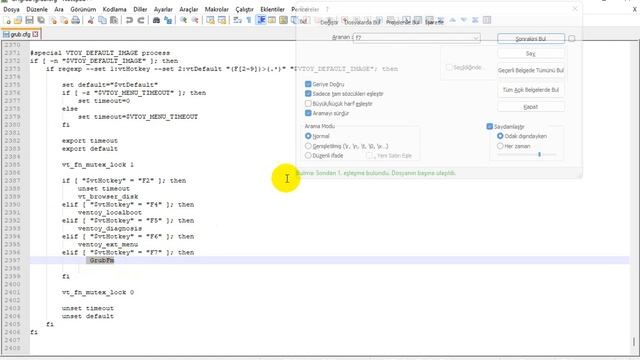640x360 pixels.
Task: Toggle Show All Characters pilcrow icon
Action: pos(249,20)
